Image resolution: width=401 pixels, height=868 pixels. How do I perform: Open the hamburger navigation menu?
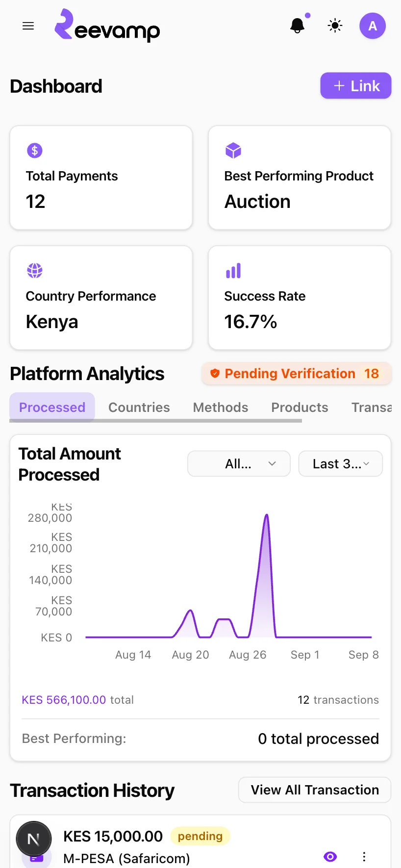[x=28, y=26]
